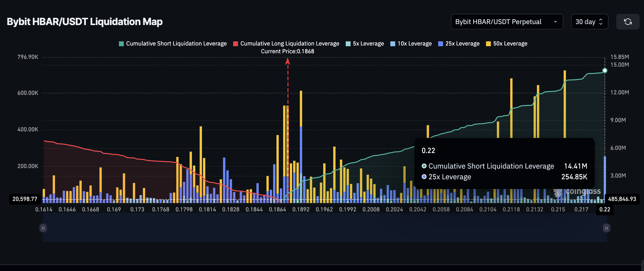This screenshot has width=644, height=271.
Task: Open the 30 day period selector
Action: click(589, 22)
